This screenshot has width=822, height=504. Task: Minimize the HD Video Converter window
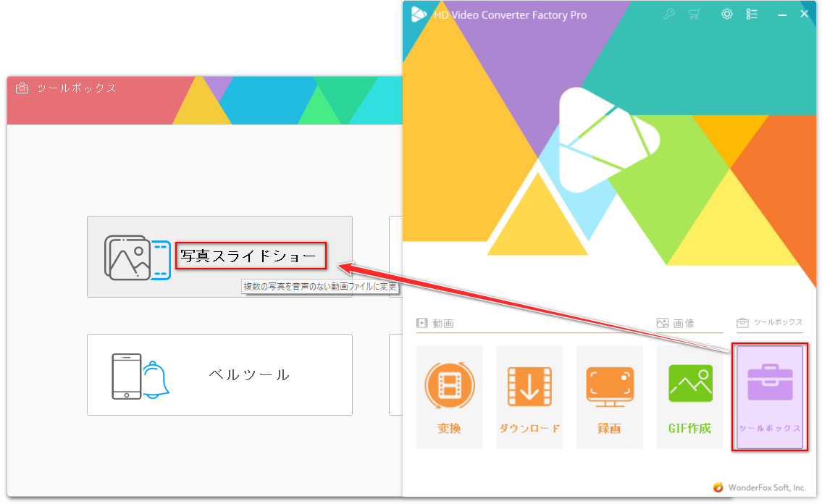click(781, 14)
